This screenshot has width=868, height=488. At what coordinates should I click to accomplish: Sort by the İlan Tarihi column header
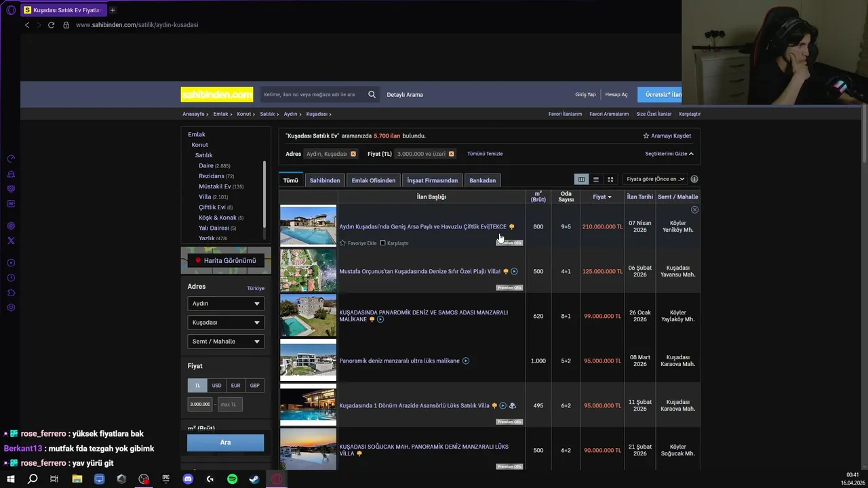point(640,197)
